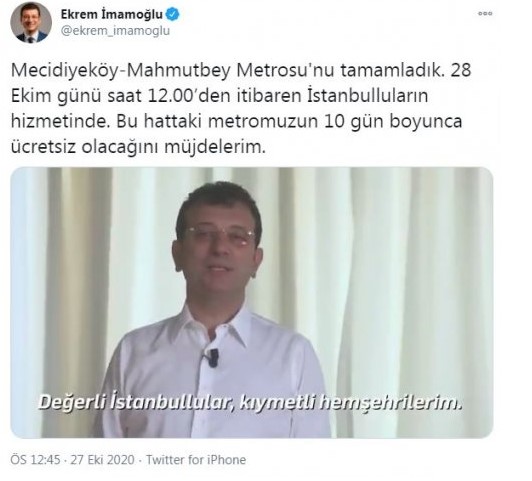Click the tweet text about Mecidiyeköy-Mahmutbey Metrosu
This screenshot has height=481, width=532.
[241, 109]
